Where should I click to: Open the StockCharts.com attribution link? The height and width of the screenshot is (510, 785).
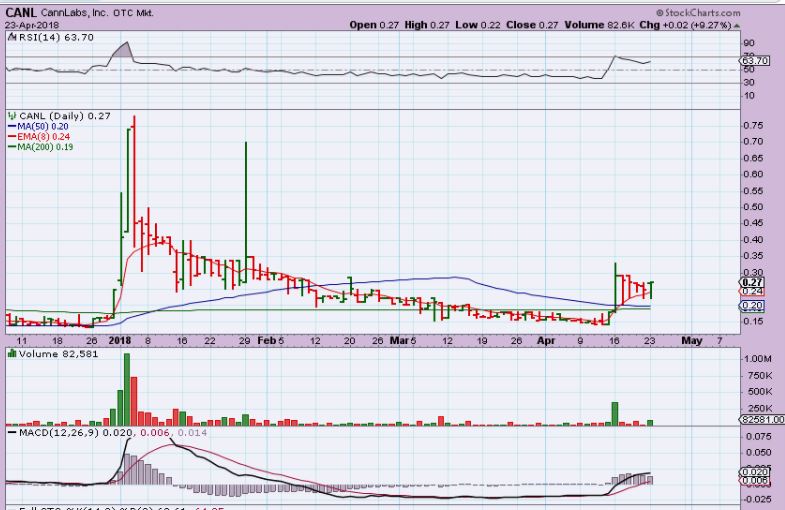point(698,13)
